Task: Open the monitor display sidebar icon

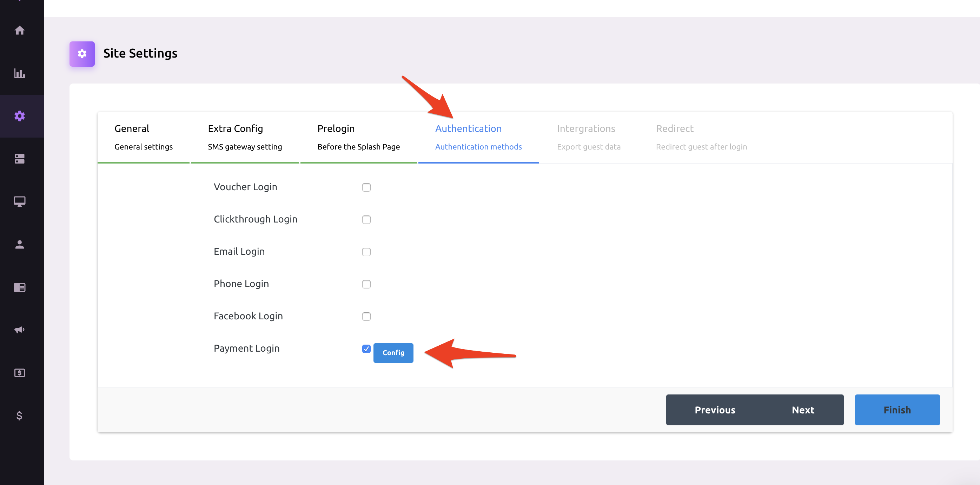Action: point(19,201)
